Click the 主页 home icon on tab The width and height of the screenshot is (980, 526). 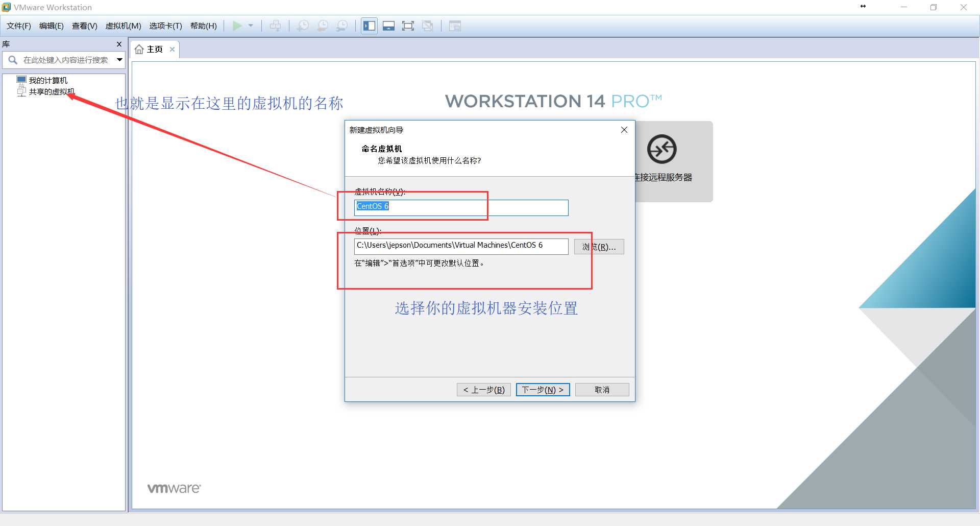pyautogui.click(x=139, y=50)
